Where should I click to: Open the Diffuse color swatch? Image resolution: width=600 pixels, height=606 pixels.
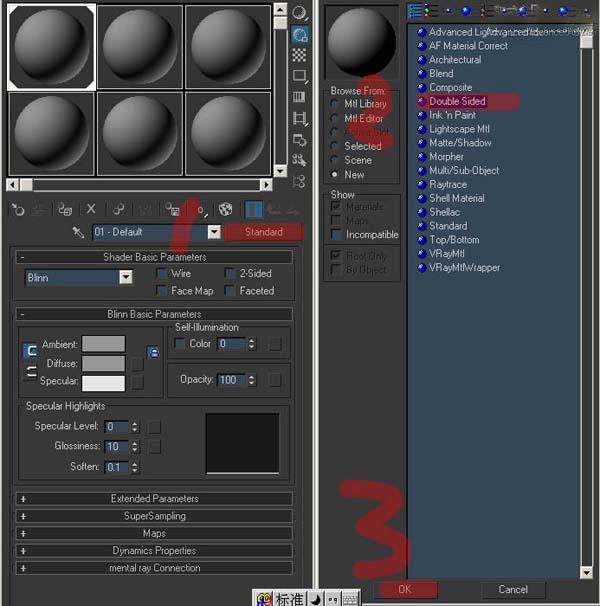pyautogui.click(x=104, y=364)
